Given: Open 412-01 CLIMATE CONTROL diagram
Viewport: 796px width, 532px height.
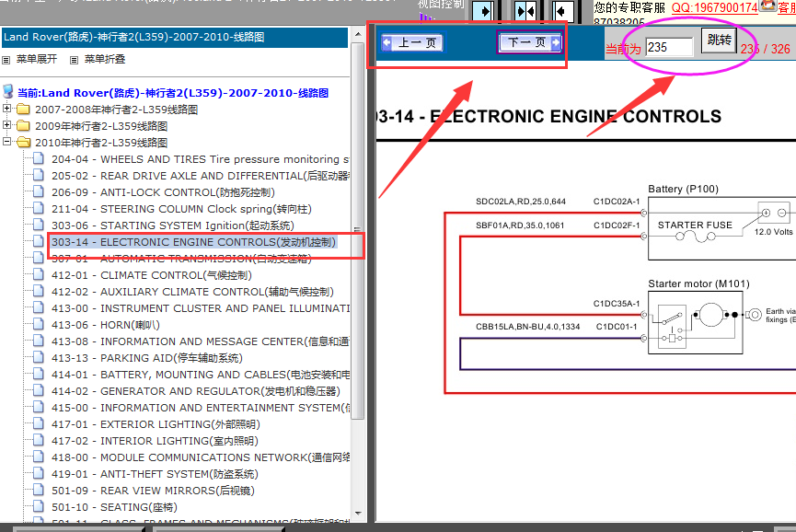Looking at the screenshot, I should 151,275.
